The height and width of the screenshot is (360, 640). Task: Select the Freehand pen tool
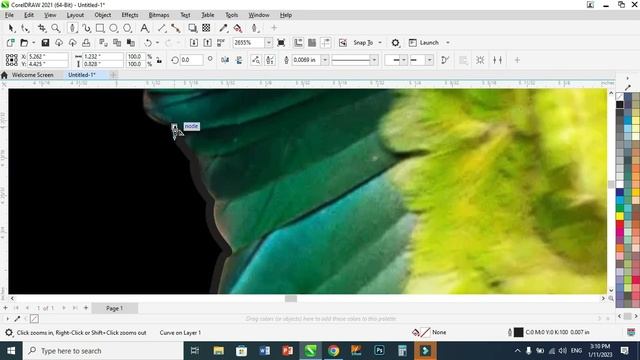(73, 28)
